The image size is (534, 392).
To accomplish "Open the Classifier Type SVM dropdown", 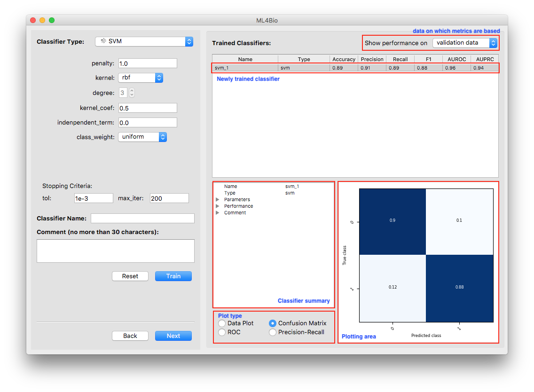I will pyautogui.click(x=144, y=41).
